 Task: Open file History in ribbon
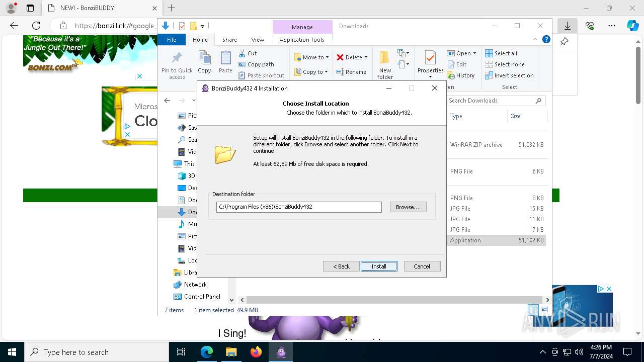pyautogui.click(x=461, y=75)
